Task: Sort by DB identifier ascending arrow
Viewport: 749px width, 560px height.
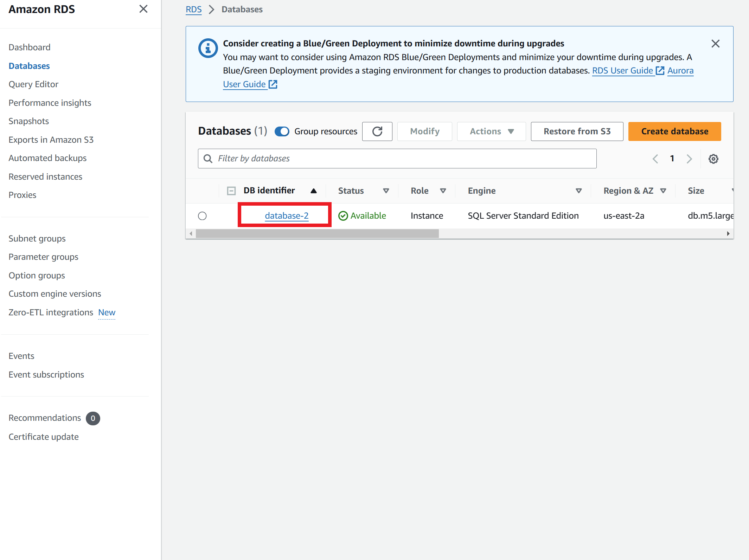Action: 313,191
